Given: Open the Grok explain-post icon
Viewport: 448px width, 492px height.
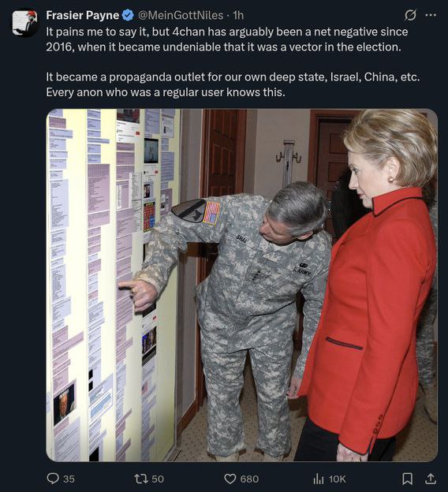Looking at the screenshot, I should click(410, 15).
